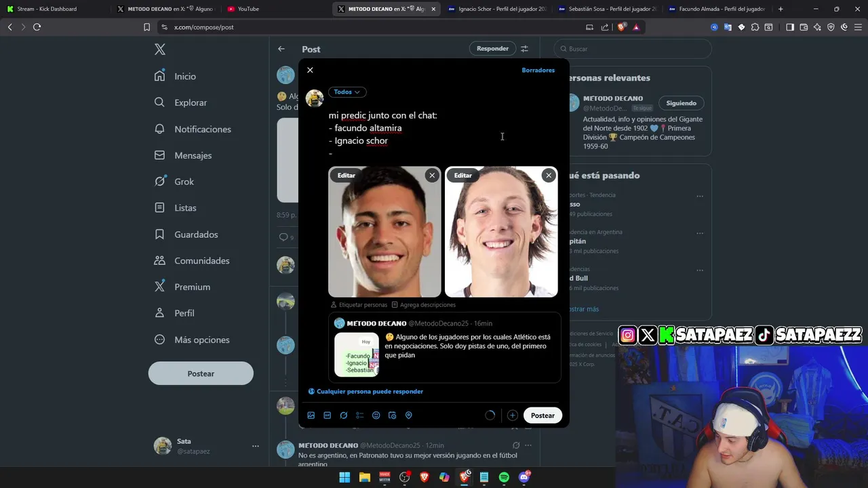The image size is (868, 488).
Task: Open the GIF picker icon
Action: coord(328,415)
